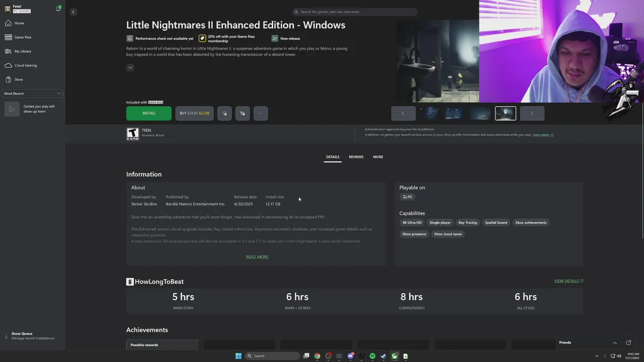
Task: Open the Most Recent sort dropdown
Action: click(x=33, y=94)
